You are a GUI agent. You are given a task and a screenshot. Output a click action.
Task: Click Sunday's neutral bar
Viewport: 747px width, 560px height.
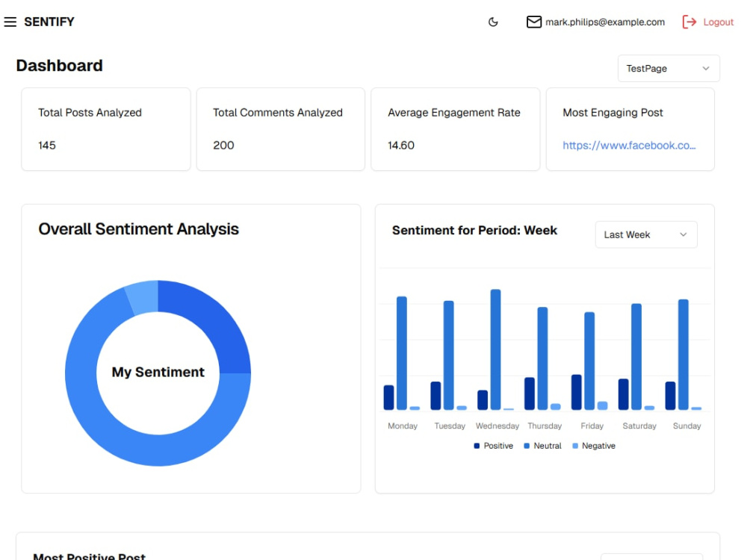684,354
